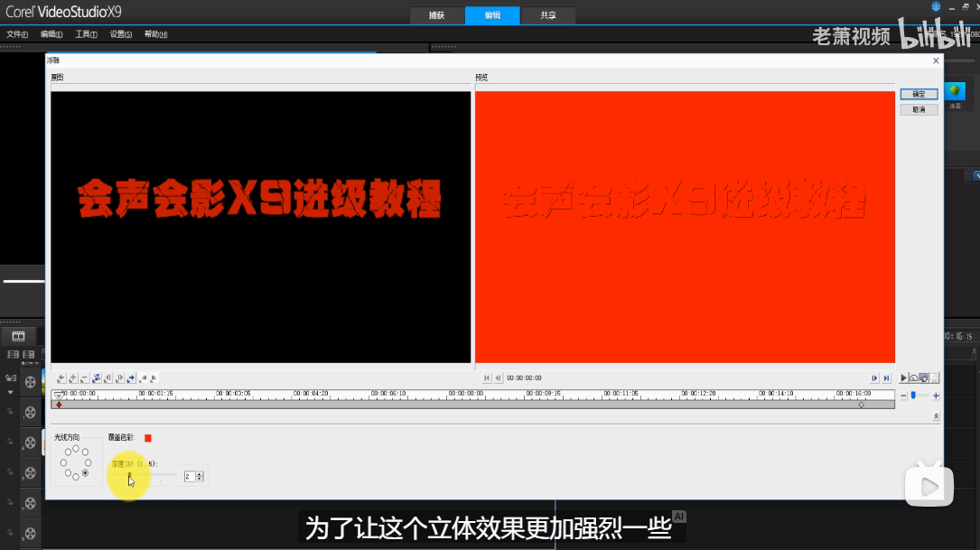
Task: Select top-right light direction radio
Action: pos(85,452)
